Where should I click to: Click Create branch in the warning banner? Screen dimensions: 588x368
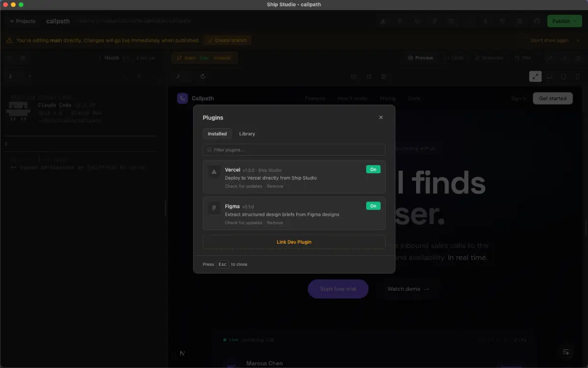point(227,40)
